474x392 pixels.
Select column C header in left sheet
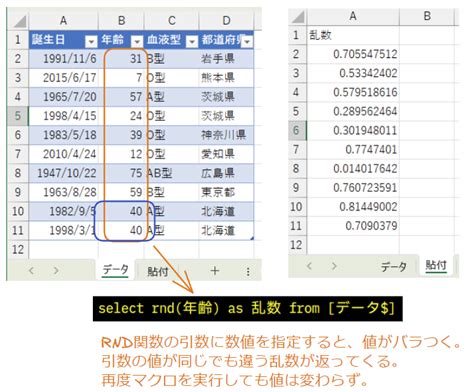172,21
